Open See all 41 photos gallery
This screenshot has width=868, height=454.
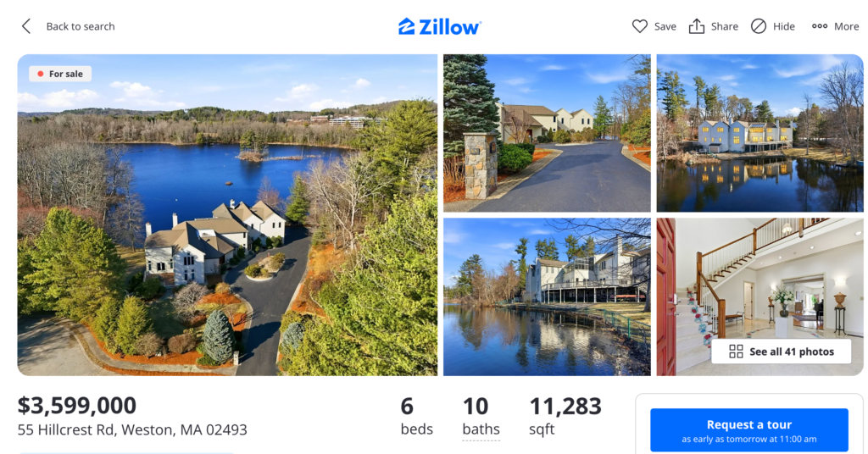781,352
